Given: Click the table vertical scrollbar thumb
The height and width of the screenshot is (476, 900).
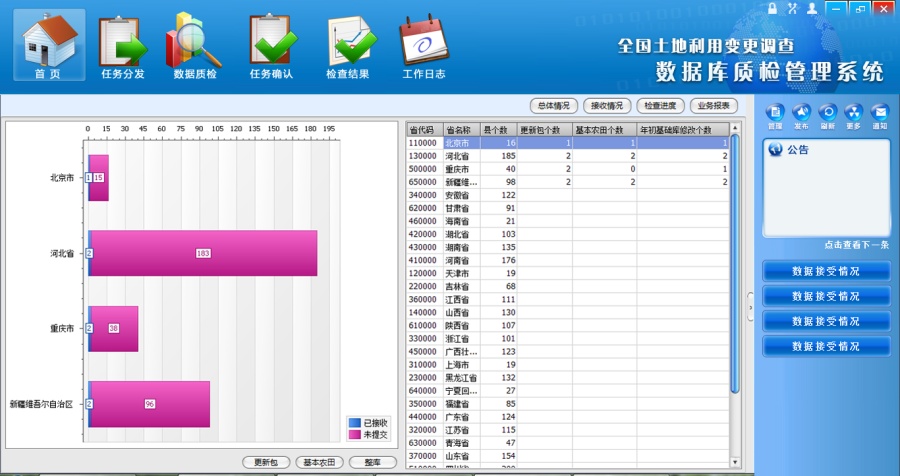Looking at the screenshot, I should coord(735,264).
